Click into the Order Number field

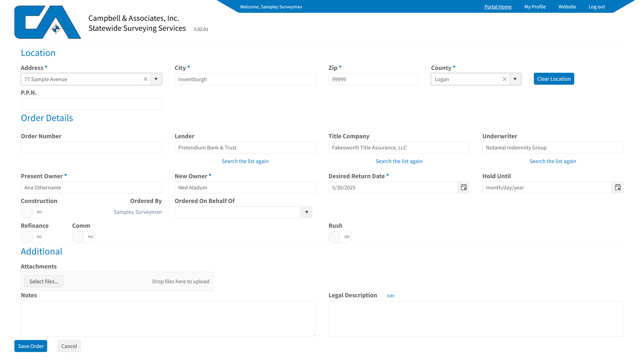(92, 147)
